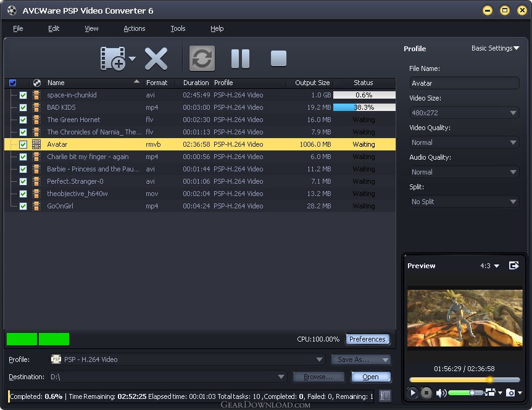Uncheck Charlie bit my finger checkbox
532x410 pixels.
coord(23,157)
